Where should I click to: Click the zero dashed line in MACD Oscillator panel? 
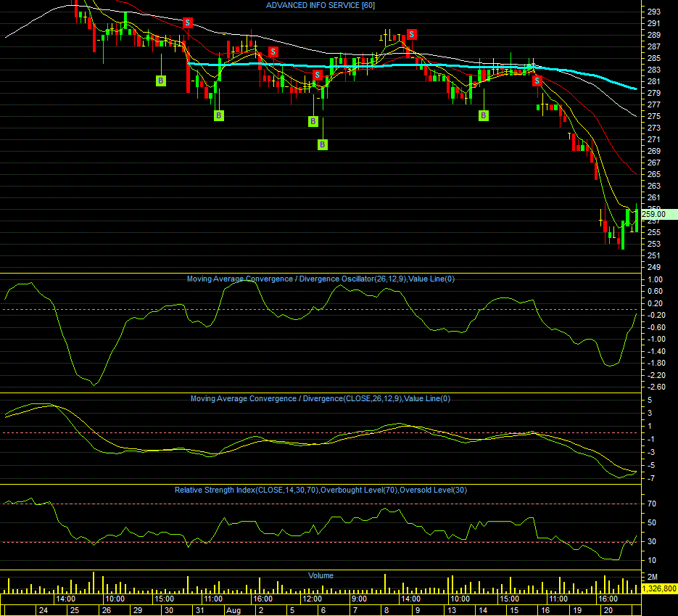(320, 309)
